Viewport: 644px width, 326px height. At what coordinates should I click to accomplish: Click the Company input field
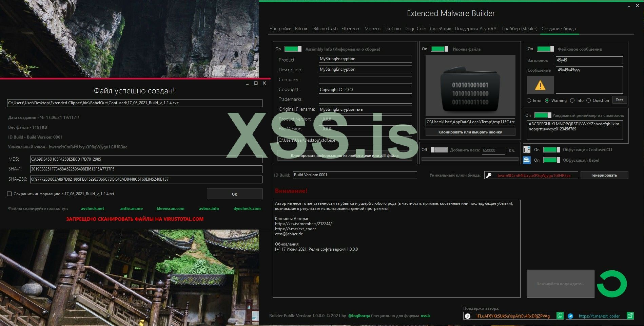point(365,80)
